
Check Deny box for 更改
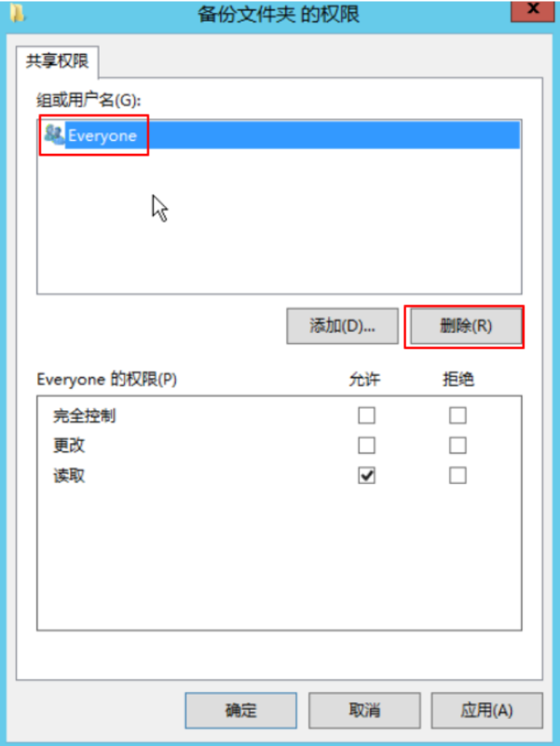458,446
